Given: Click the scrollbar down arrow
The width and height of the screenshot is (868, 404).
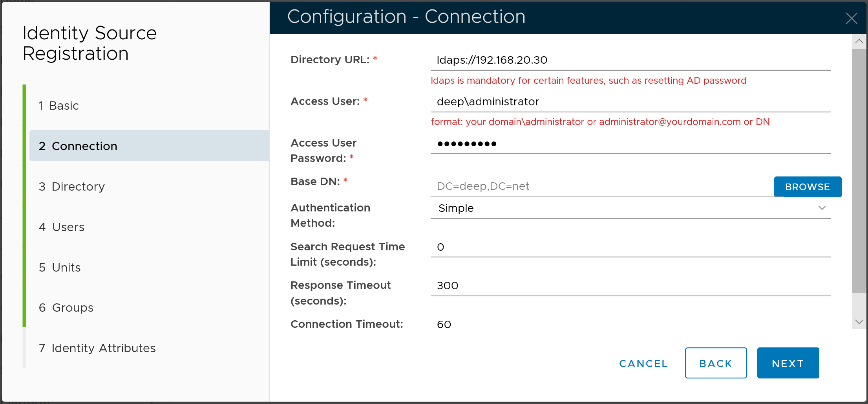Looking at the screenshot, I should tap(859, 321).
